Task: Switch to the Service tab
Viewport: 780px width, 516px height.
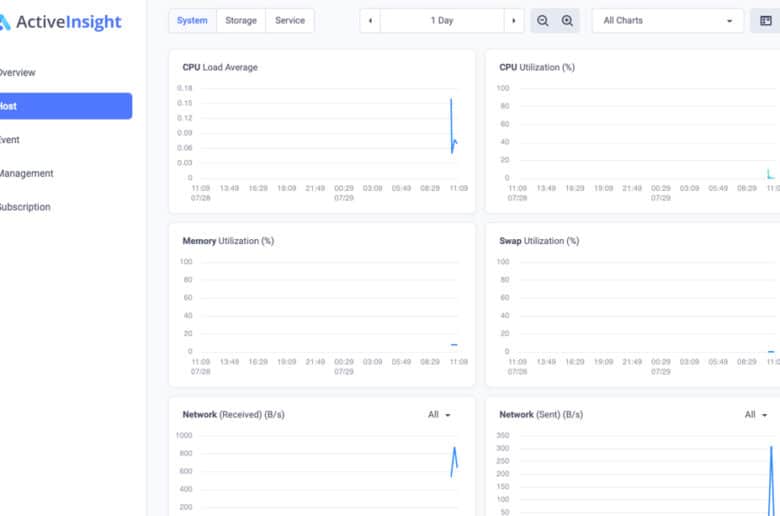Action: pyautogui.click(x=290, y=21)
